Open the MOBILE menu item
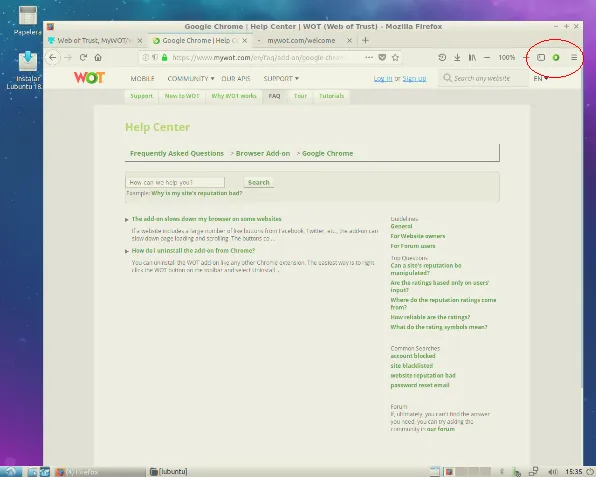The image size is (596, 477). pos(143,79)
